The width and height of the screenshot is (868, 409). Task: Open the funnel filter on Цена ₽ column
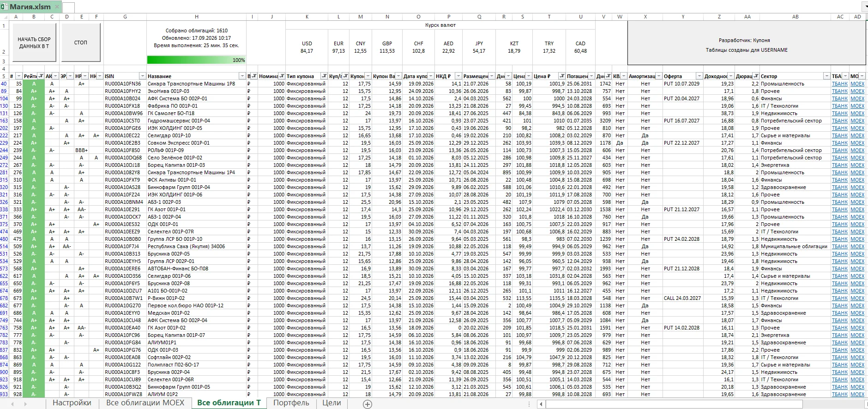(562, 76)
